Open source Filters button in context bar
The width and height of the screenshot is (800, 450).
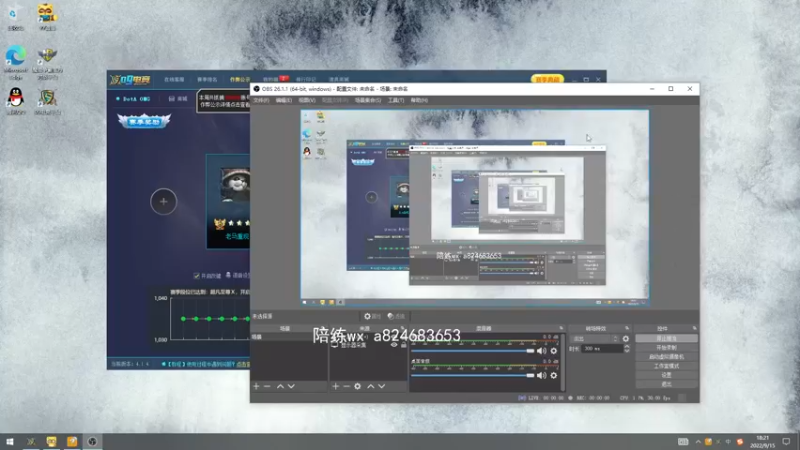pyautogui.click(x=396, y=316)
